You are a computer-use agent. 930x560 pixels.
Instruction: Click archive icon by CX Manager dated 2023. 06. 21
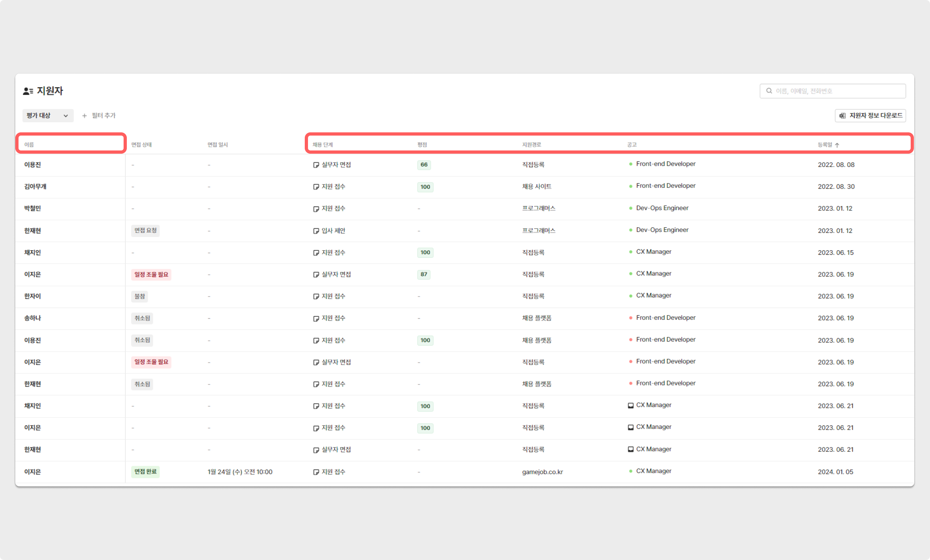tap(630, 406)
